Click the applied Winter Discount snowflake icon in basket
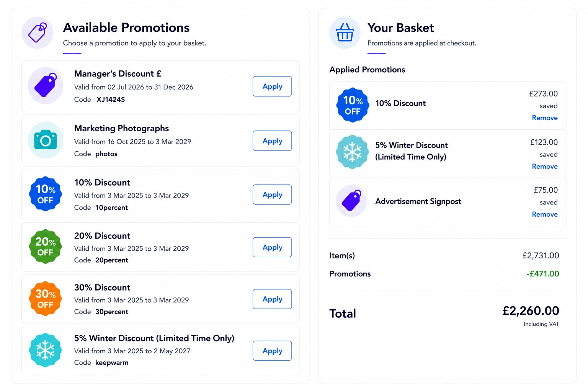The image size is (588, 392). (352, 152)
